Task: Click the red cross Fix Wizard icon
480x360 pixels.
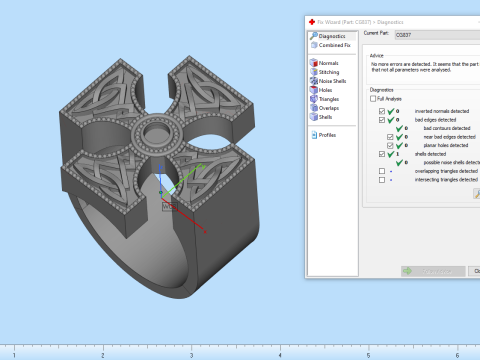Action: pyautogui.click(x=312, y=22)
